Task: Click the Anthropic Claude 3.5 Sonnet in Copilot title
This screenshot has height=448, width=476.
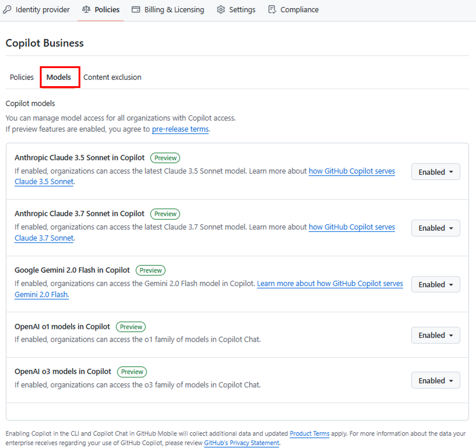Action: point(79,158)
